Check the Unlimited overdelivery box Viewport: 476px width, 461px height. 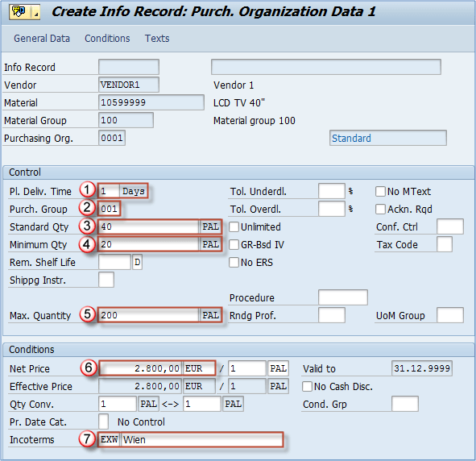[234, 226]
